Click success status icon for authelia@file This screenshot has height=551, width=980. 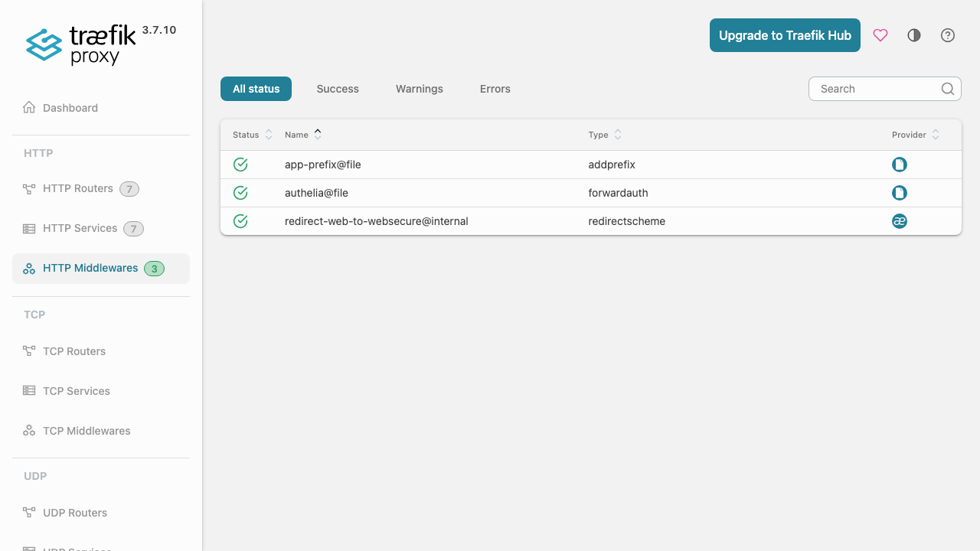coord(240,193)
